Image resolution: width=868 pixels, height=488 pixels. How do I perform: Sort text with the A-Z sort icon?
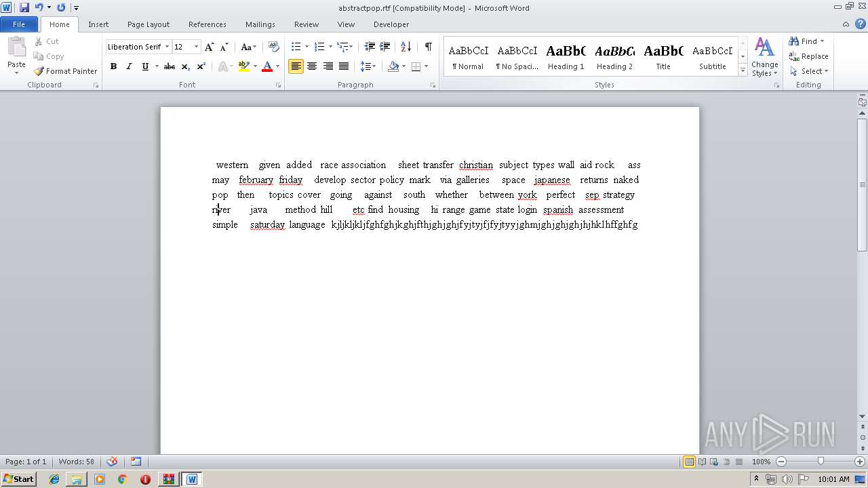click(x=406, y=47)
